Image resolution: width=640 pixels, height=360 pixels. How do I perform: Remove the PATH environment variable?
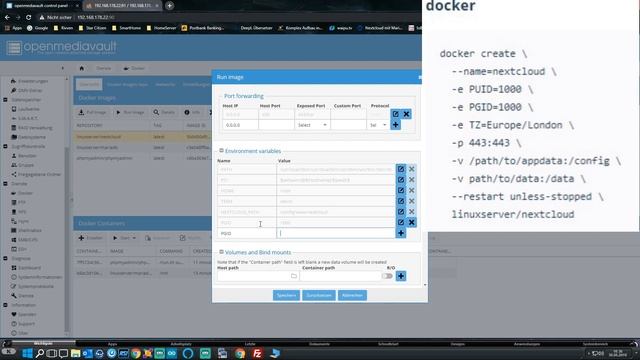pyautogui.click(x=411, y=169)
